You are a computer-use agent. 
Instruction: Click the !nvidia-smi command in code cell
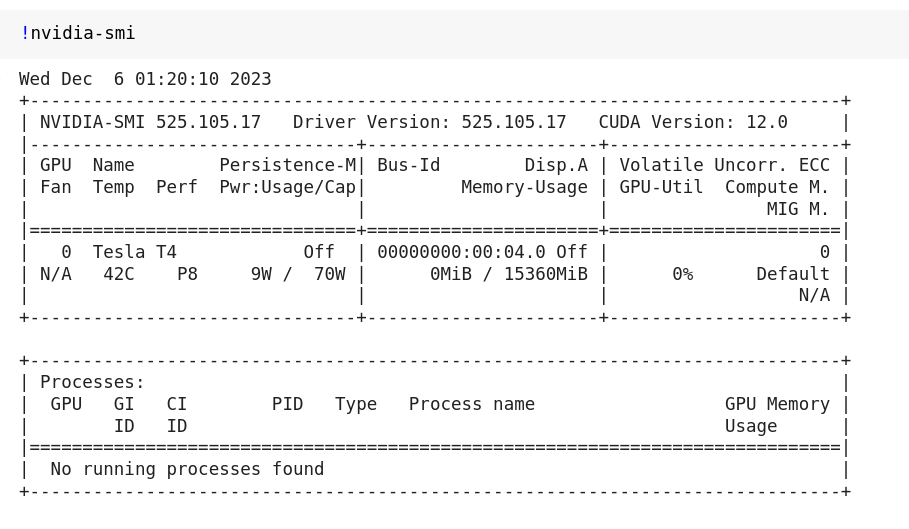pos(78,33)
